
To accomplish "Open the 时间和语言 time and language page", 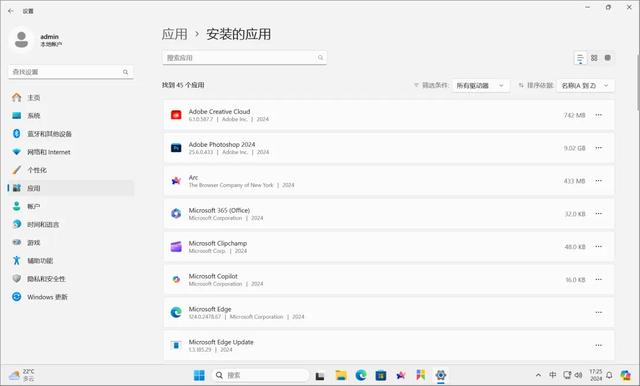I will pyautogui.click(x=70, y=224).
